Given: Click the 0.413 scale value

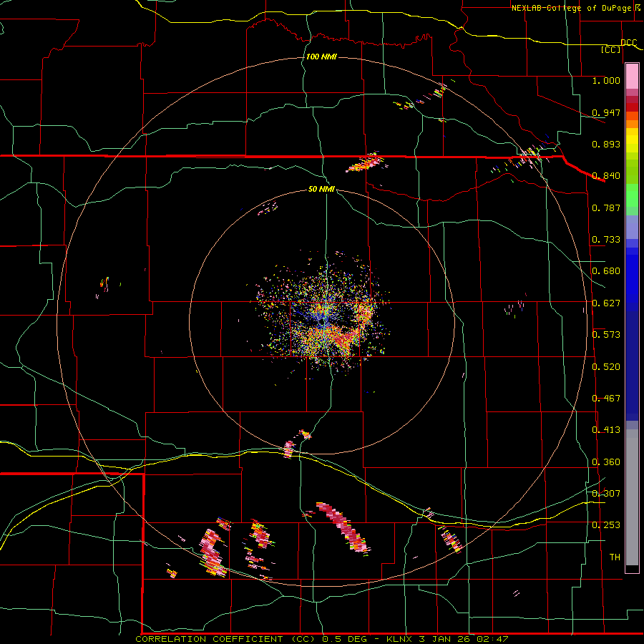Looking at the screenshot, I should (x=606, y=430).
